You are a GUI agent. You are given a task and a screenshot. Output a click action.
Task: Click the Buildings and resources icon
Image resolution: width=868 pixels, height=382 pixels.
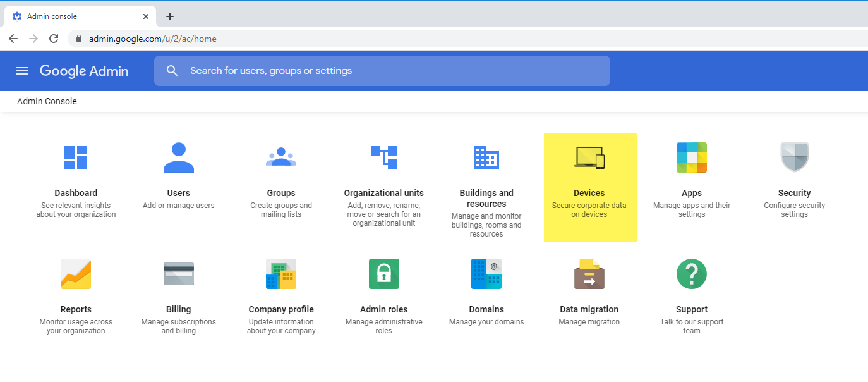point(486,157)
